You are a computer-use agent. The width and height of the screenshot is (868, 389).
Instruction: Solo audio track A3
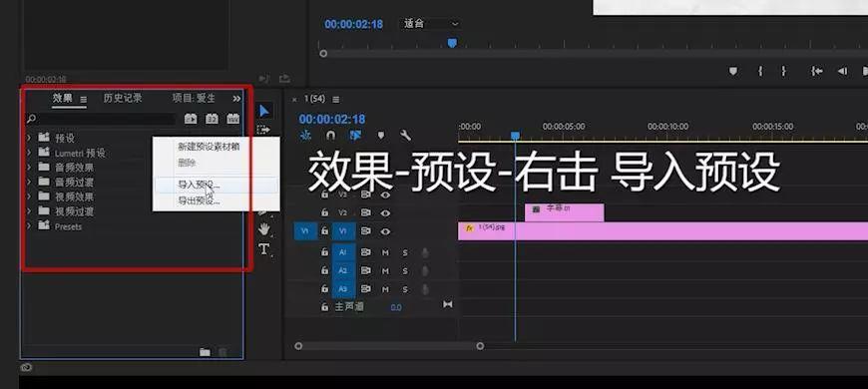click(x=405, y=289)
